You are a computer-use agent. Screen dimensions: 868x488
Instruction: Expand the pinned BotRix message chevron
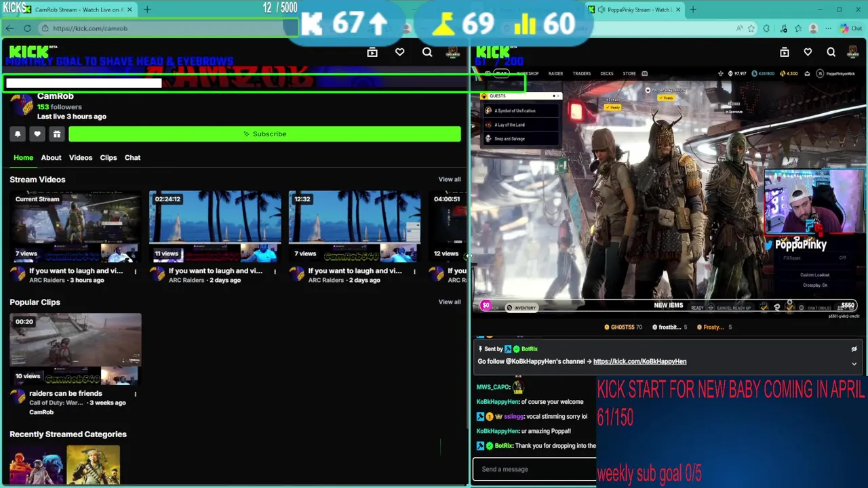[x=854, y=364]
